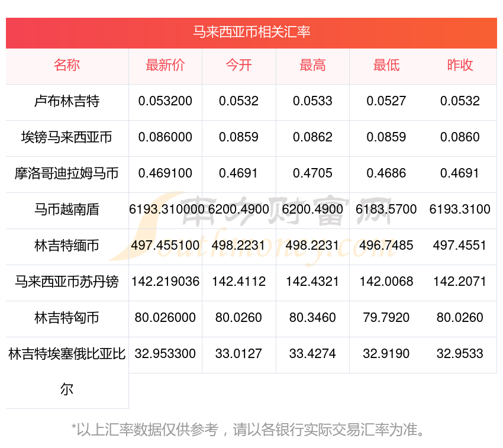Click the previous close 497.4551
This screenshot has width=503, height=448.
(460, 246)
